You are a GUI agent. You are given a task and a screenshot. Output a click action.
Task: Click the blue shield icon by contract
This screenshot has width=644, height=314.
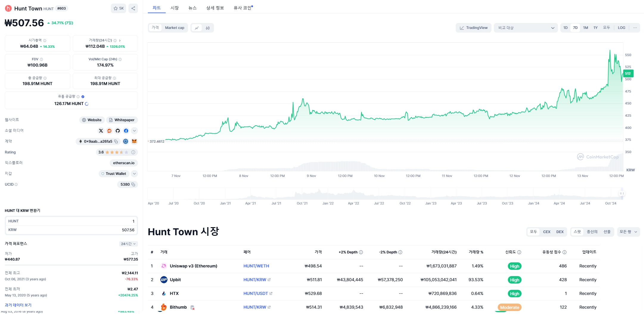tap(126, 141)
